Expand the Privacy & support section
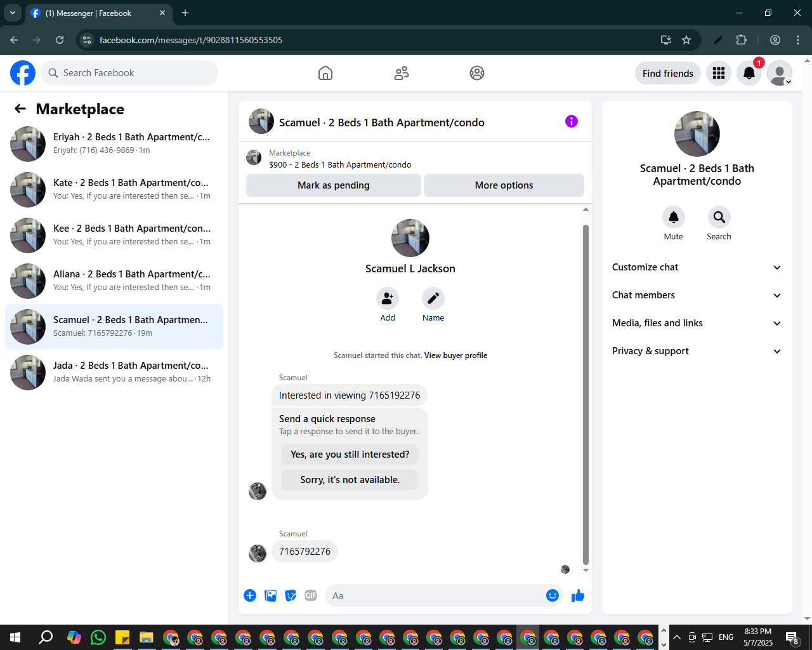 coord(697,351)
